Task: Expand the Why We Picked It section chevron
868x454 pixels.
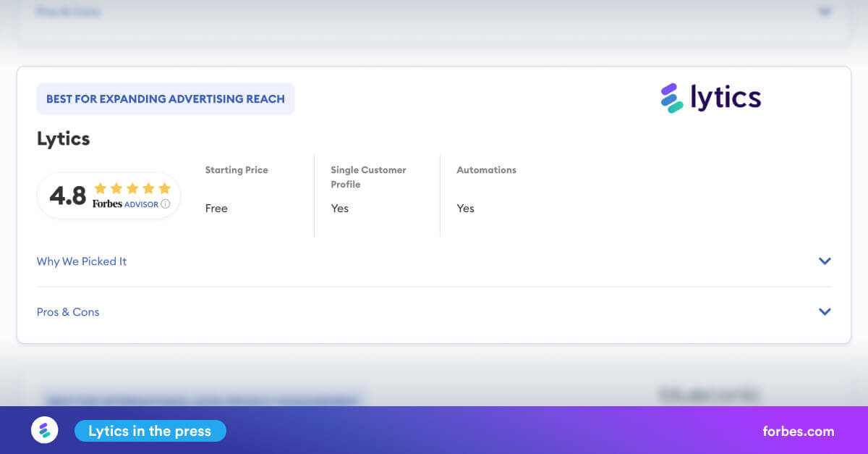Action: click(825, 261)
